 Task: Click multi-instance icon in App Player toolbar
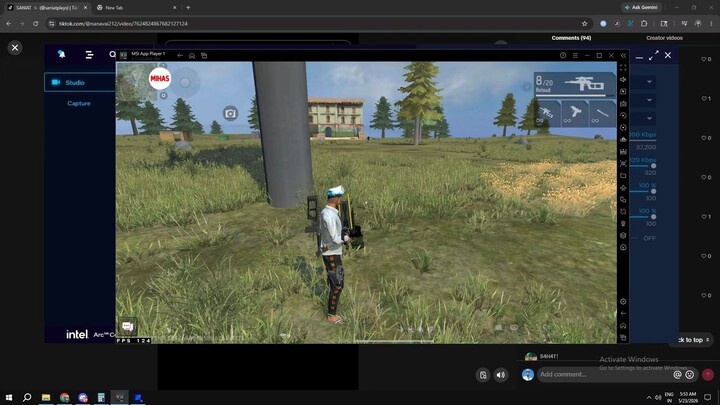623,200
